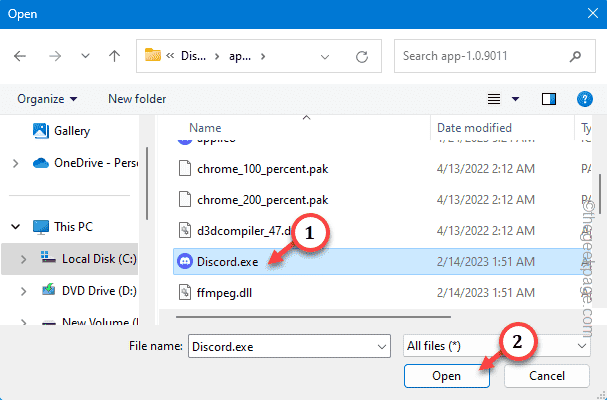Select chrome_200_percent.pak file
Screen dimensions: 607x400
263,200
